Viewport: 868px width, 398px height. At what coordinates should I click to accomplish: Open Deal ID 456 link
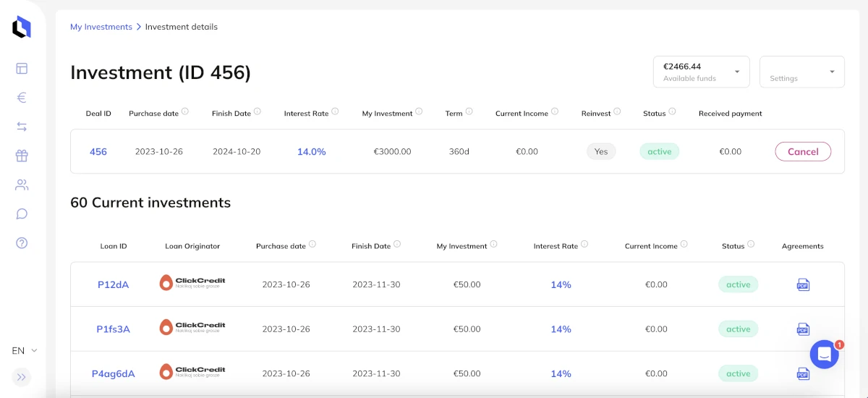pos(98,151)
